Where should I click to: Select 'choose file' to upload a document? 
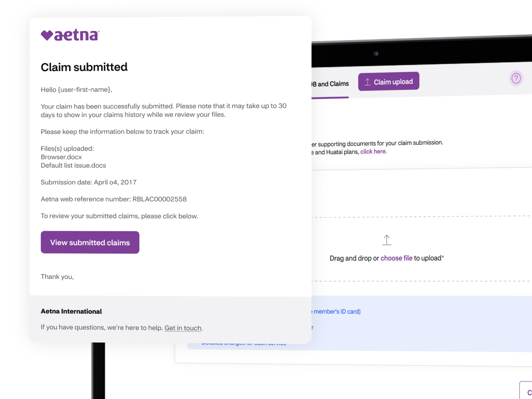pos(396,258)
